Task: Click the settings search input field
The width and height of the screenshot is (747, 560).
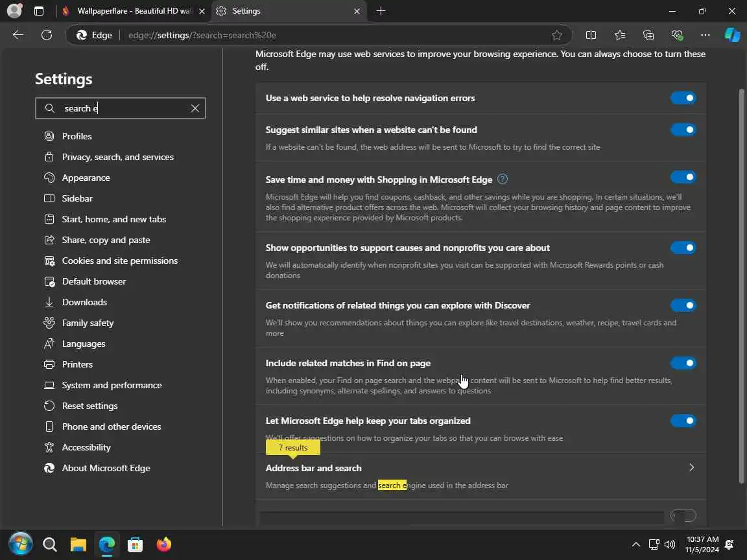Action: (x=121, y=108)
